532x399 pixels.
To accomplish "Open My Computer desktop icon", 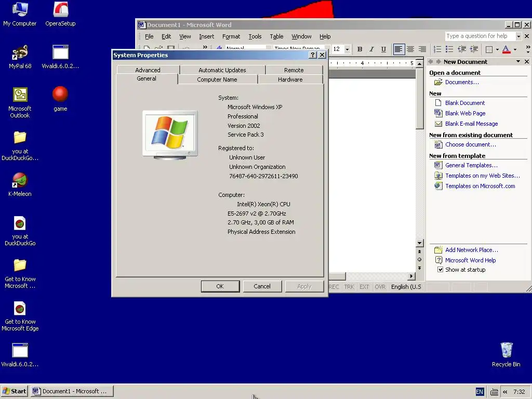I will [20, 14].
